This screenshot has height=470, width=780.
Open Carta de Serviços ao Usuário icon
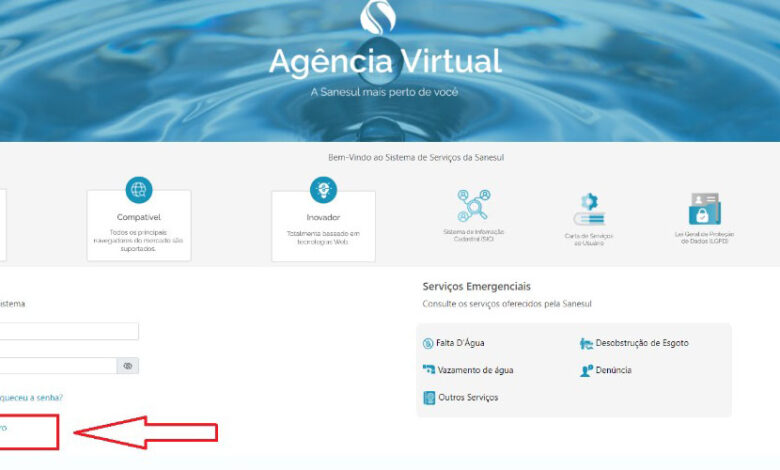click(589, 210)
